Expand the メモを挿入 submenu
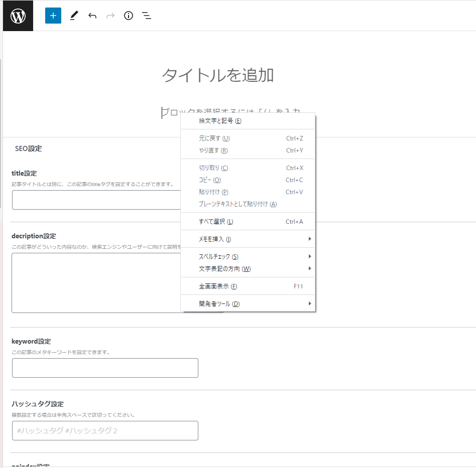Viewport: 476px width, 468px height. [248, 239]
